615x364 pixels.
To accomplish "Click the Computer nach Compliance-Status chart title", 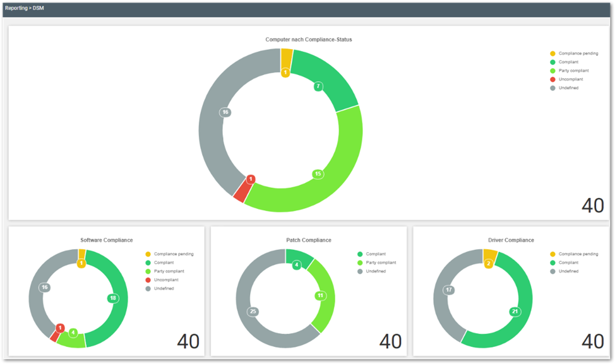I will click(x=309, y=40).
